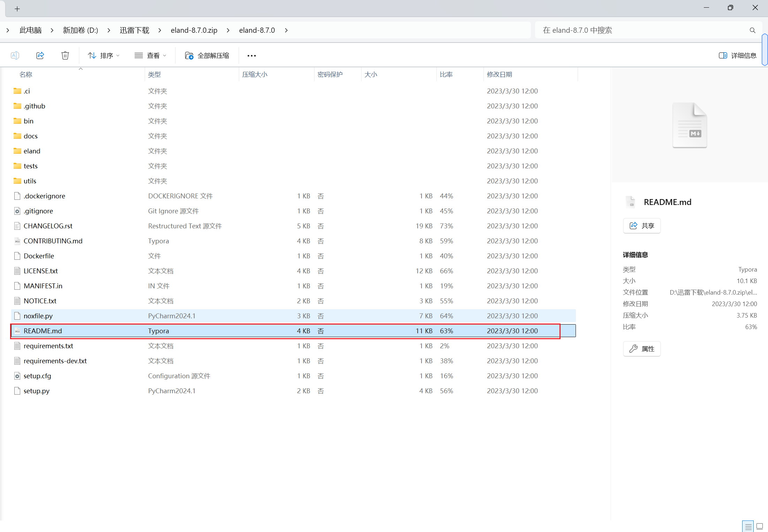Open the 排序 sort dropdown
This screenshot has height=532, width=768.
[104, 55]
